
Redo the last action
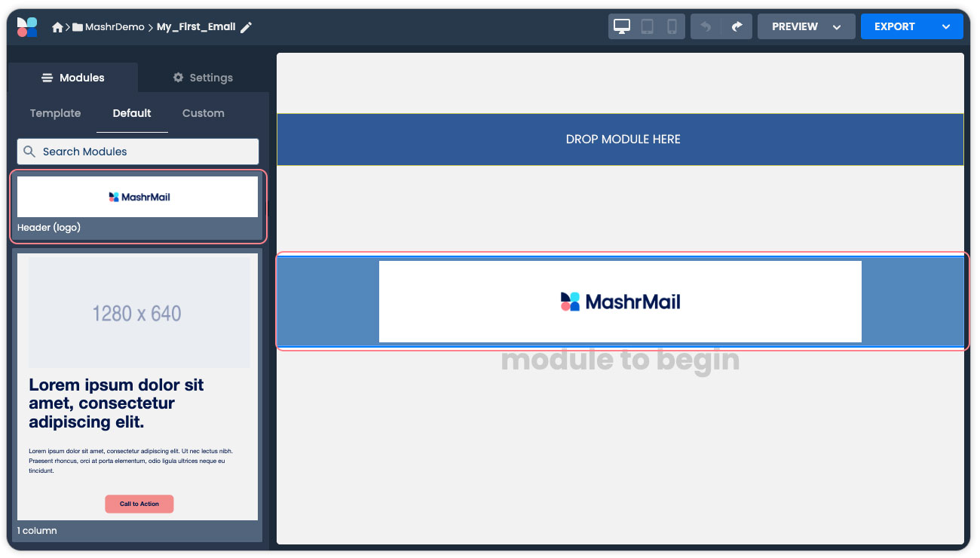pos(737,26)
